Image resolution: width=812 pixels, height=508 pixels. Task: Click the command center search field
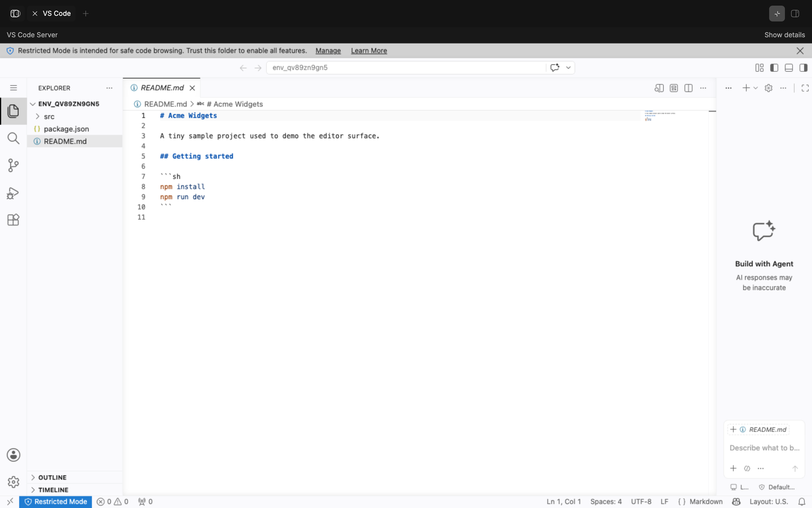pos(406,68)
